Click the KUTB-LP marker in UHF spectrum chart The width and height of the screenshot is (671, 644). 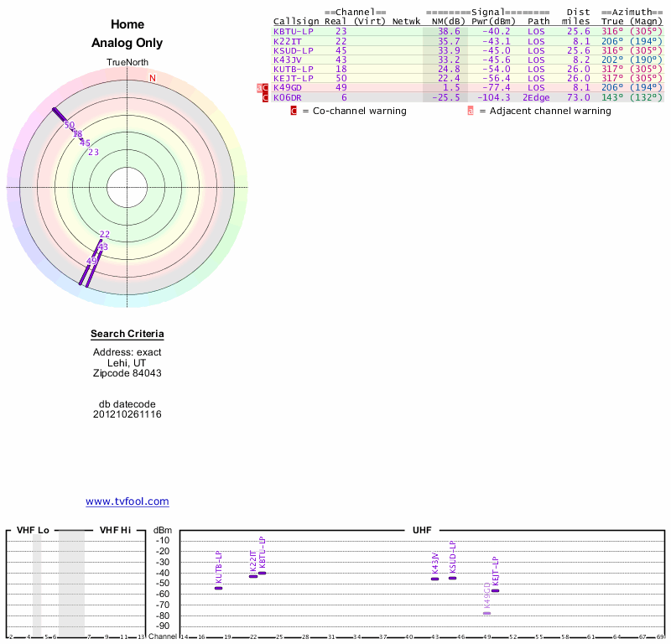click(x=218, y=589)
